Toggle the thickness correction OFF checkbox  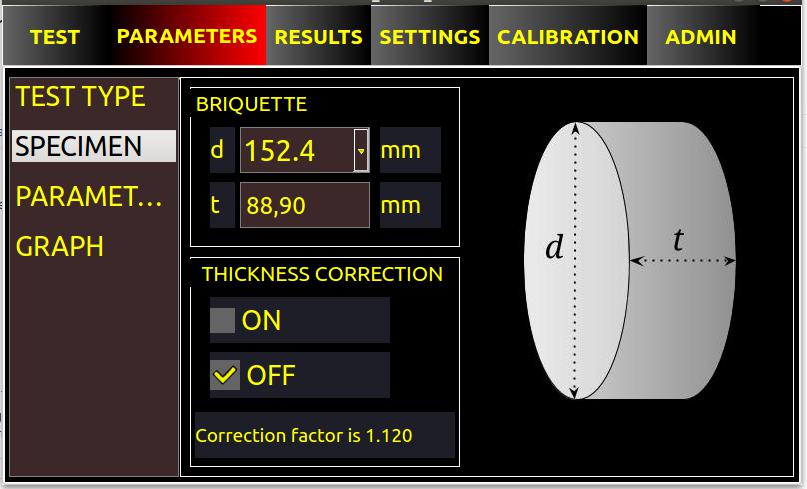[x=225, y=375]
